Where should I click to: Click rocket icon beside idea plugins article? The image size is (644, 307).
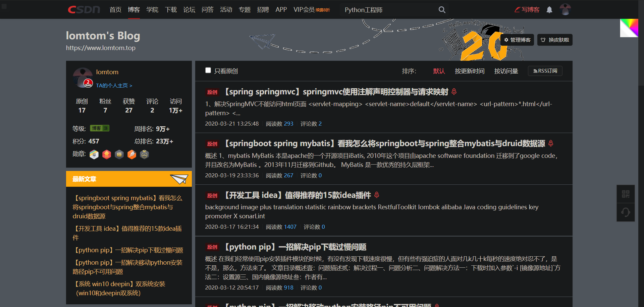coord(377,195)
